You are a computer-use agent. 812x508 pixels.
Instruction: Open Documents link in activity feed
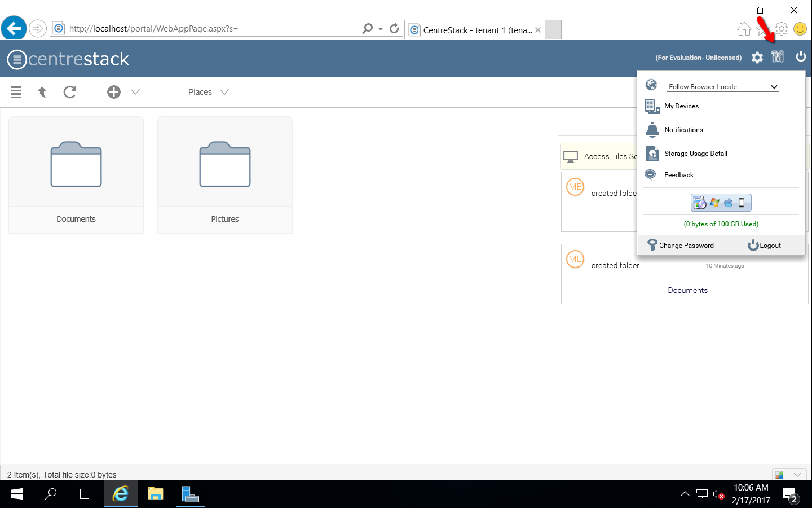click(x=687, y=290)
